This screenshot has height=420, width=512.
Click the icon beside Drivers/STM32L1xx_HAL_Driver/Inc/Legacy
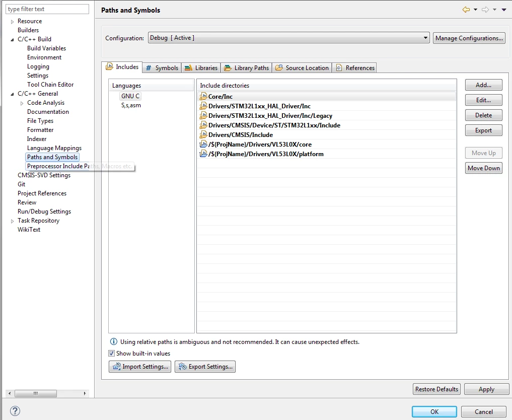point(203,115)
